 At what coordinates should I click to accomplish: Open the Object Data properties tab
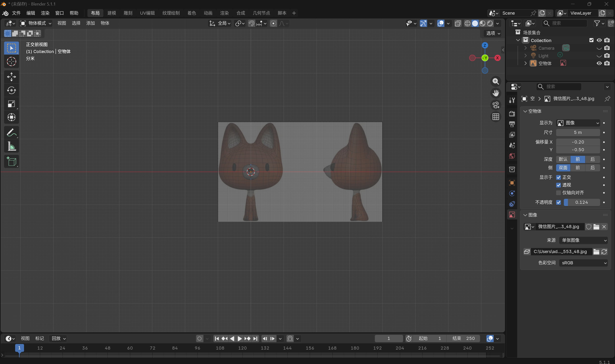(x=512, y=215)
